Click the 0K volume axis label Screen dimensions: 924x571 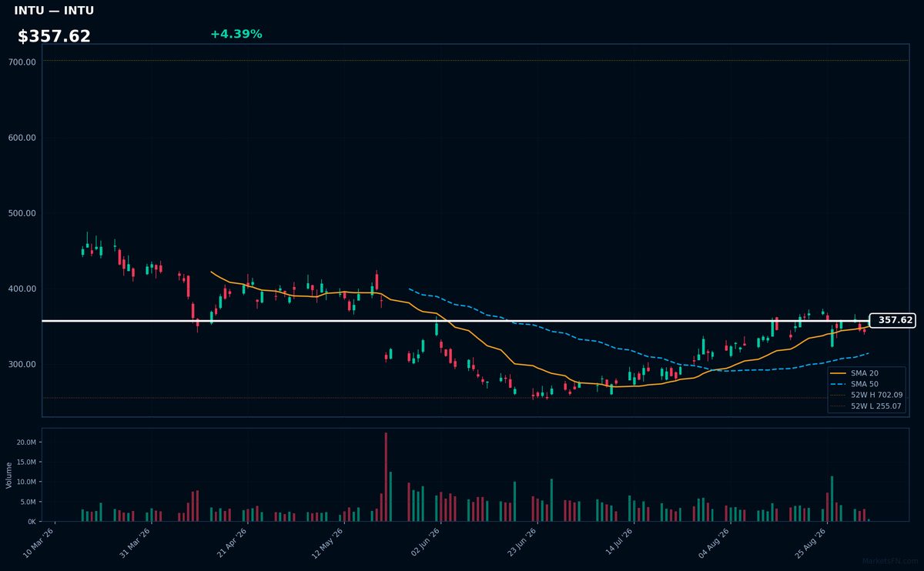32,522
